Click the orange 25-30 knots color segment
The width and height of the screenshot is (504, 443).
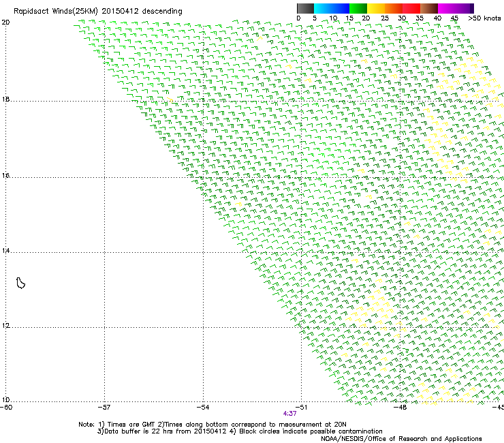point(394,8)
